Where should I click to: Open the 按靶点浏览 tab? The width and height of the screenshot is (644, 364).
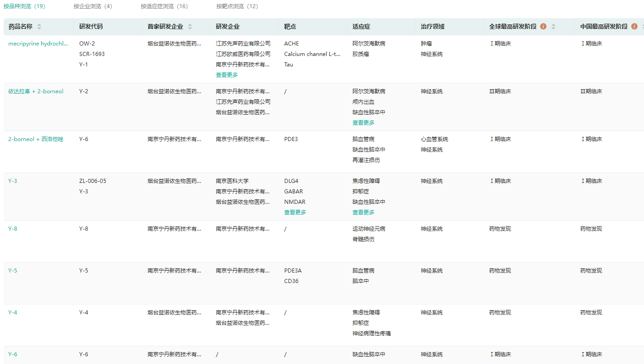237,6
